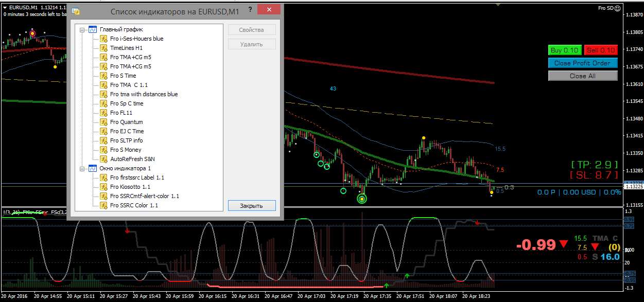Click the blue 43 label on the chart
644x302 pixels.
click(x=333, y=88)
